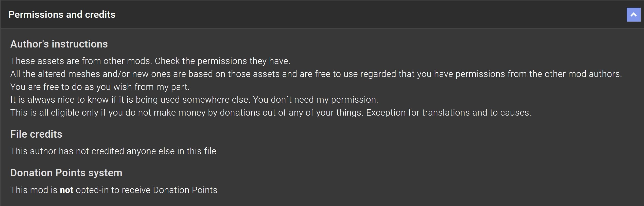Click the 'It is always nice to know' line
Screen dimensions: 644x206
click(194, 100)
